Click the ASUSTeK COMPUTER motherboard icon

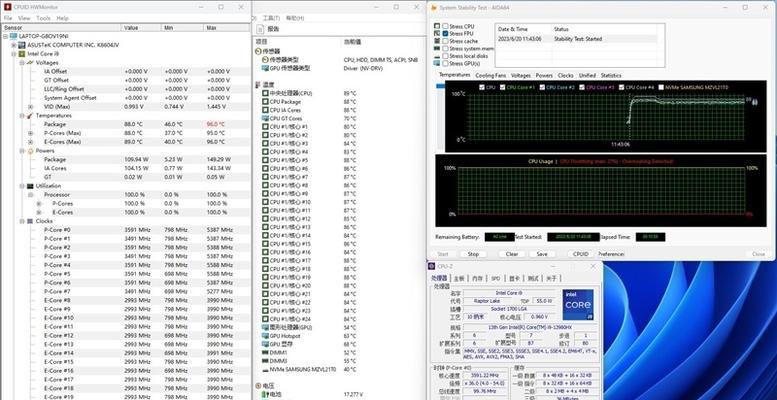pos(22,45)
